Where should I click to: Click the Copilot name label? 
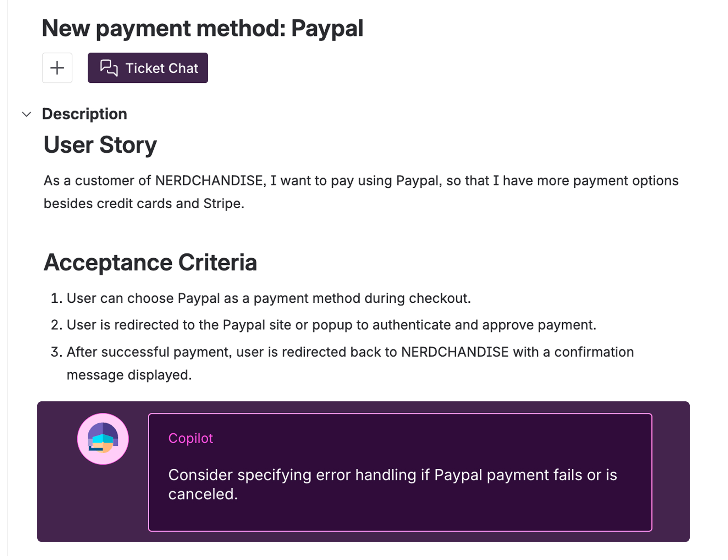191,438
